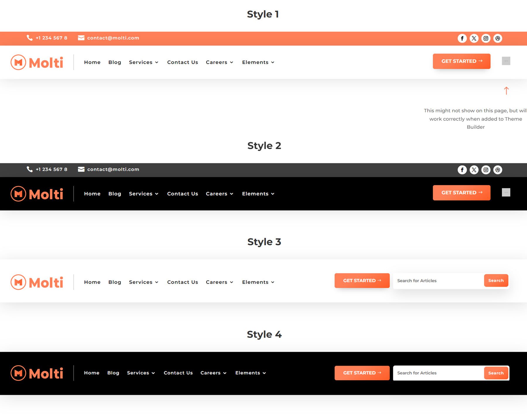Viewport: 527px width, 420px height.
Task: Click the Dribbble icon in Style 1
Action: [x=498, y=38]
